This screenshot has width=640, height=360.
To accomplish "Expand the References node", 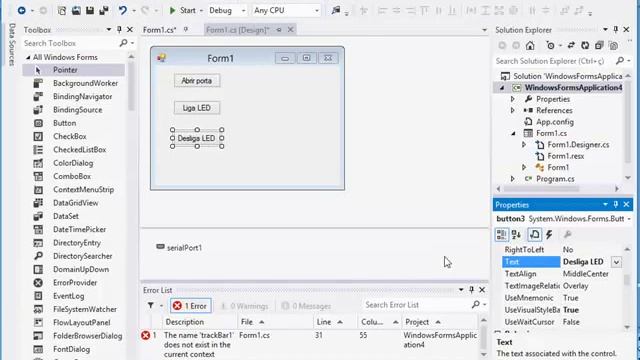I will pos(513,111).
